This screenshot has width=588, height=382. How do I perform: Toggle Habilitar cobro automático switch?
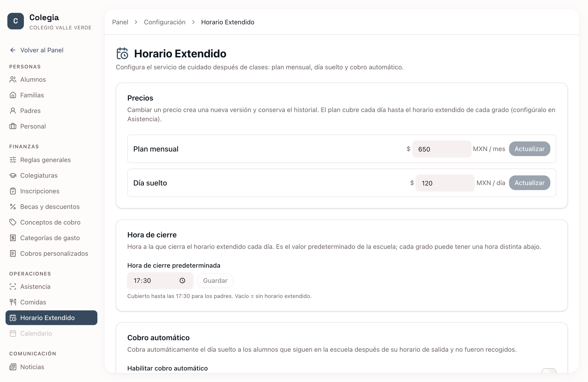(549, 371)
